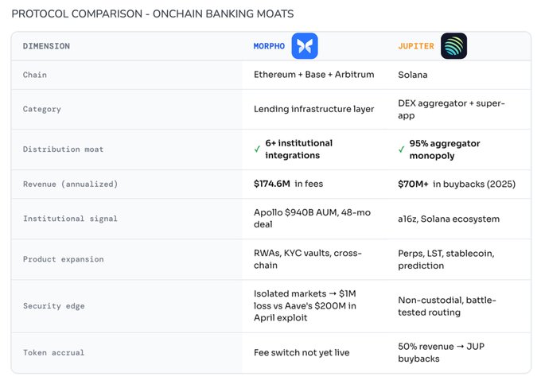Click the '95% aggregator monopoly' text
Image resolution: width=541 pixels, height=392 pixels.
pyautogui.click(x=445, y=149)
